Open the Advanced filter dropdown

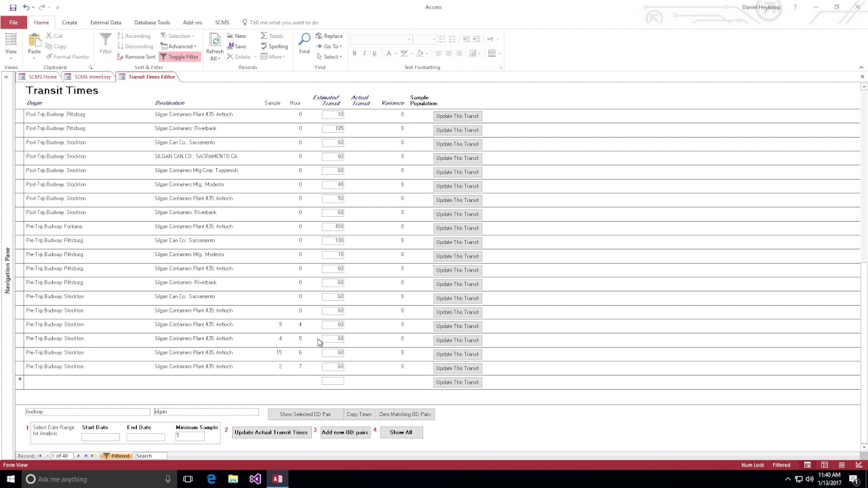coord(178,47)
